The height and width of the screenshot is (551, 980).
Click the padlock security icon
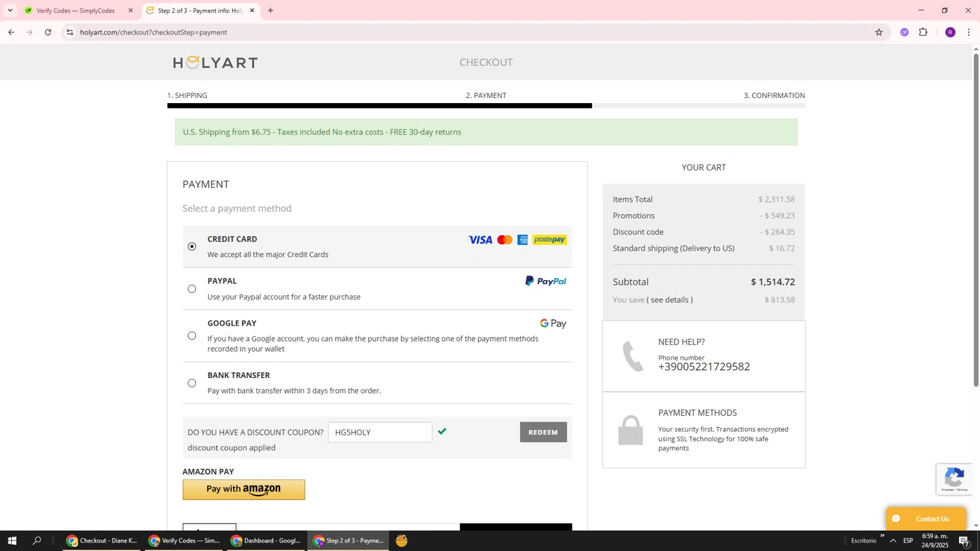pyautogui.click(x=630, y=431)
